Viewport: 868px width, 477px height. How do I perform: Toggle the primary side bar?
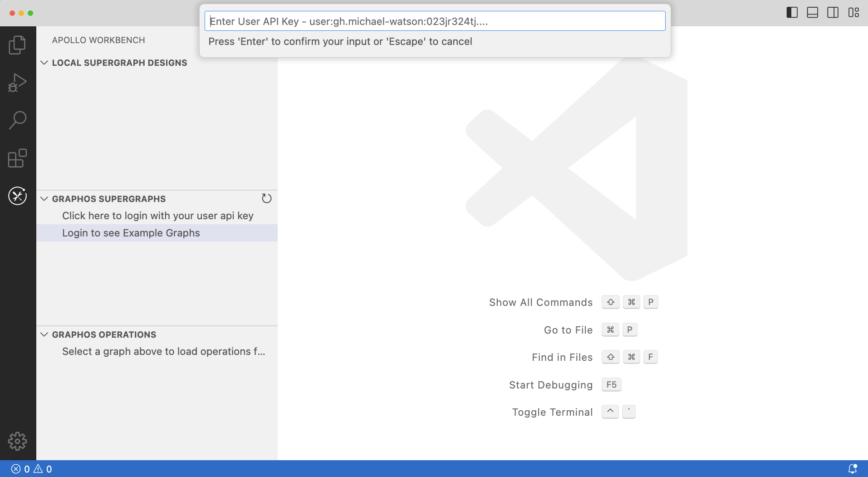pos(792,13)
